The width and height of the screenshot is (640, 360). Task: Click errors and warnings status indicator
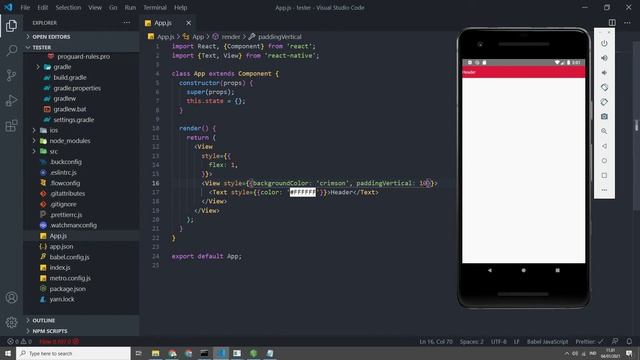pyautogui.click(x=19, y=341)
